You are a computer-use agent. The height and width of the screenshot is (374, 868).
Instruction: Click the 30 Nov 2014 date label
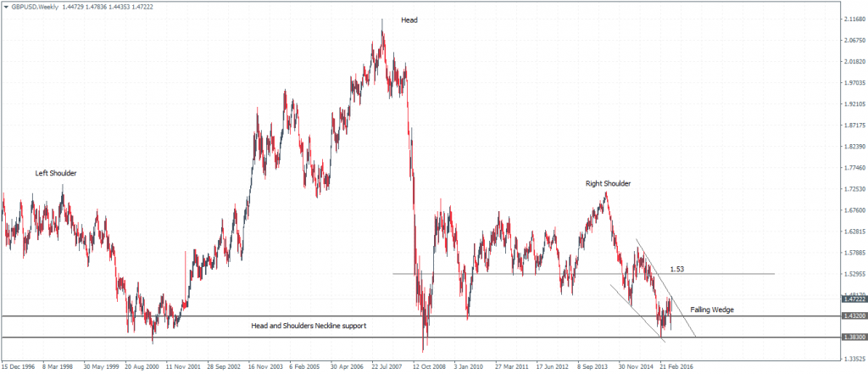(x=634, y=367)
